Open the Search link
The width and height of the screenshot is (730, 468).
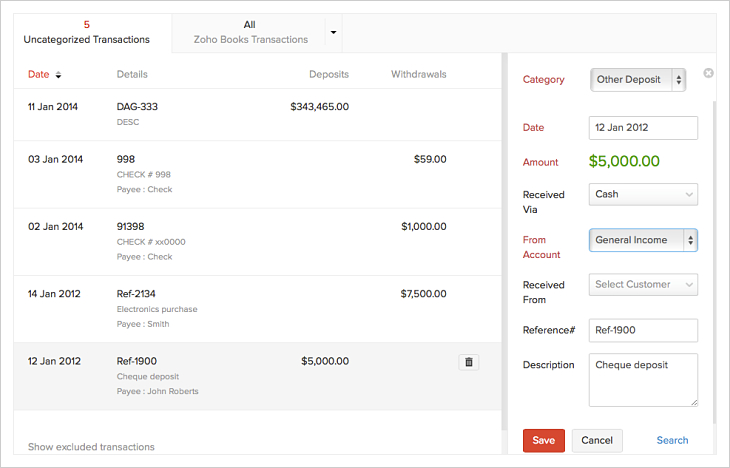tap(672, 440)
